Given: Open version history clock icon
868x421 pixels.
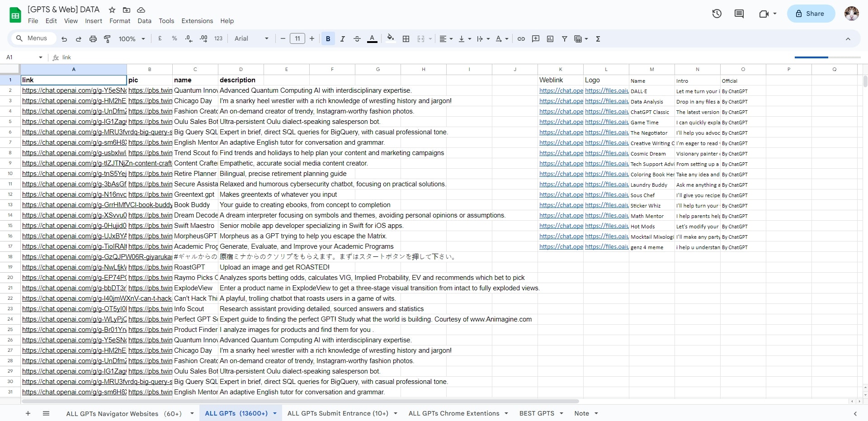Looking at the screenshot, I should 717,14.
